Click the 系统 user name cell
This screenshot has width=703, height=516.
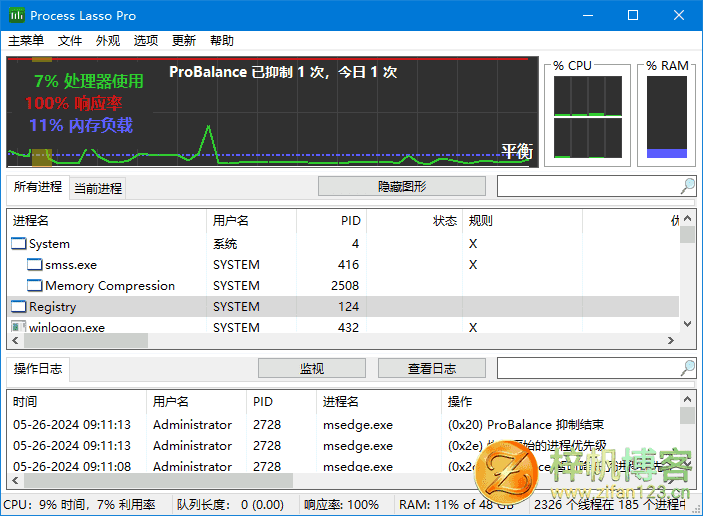click(x=225, y=244)
